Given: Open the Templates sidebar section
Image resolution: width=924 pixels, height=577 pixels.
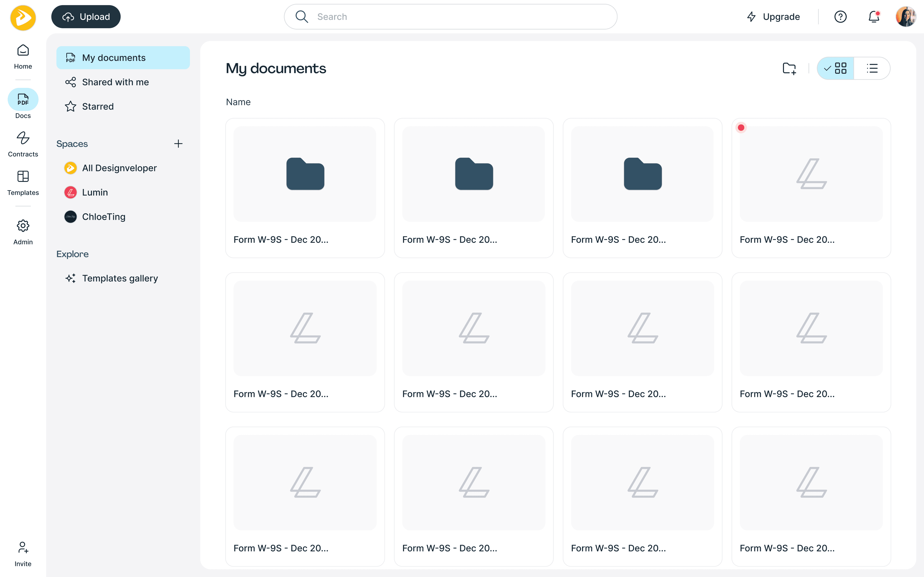Looking at the screenshot, I should pyautogui.click(x=23, y=182).
